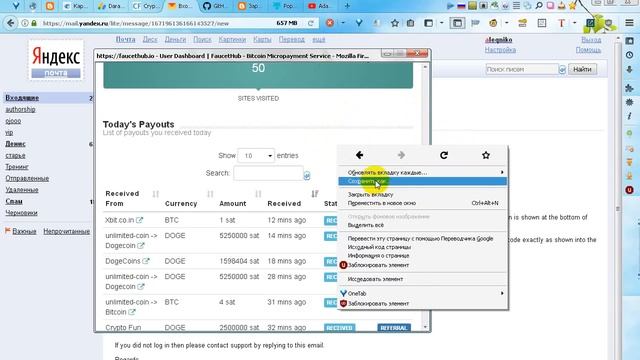Click the scroll down arrow of the FaucetHub popup

pos(425,327)
